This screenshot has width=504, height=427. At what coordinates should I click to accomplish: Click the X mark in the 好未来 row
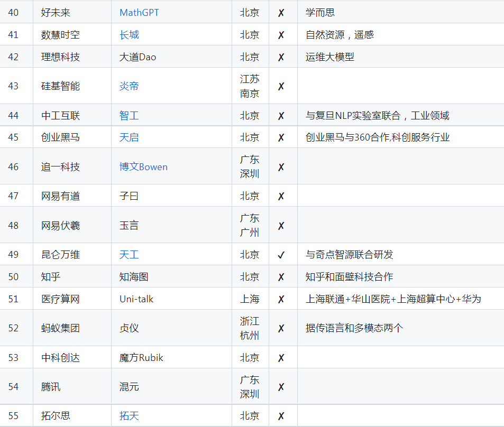tap(281, 13)
